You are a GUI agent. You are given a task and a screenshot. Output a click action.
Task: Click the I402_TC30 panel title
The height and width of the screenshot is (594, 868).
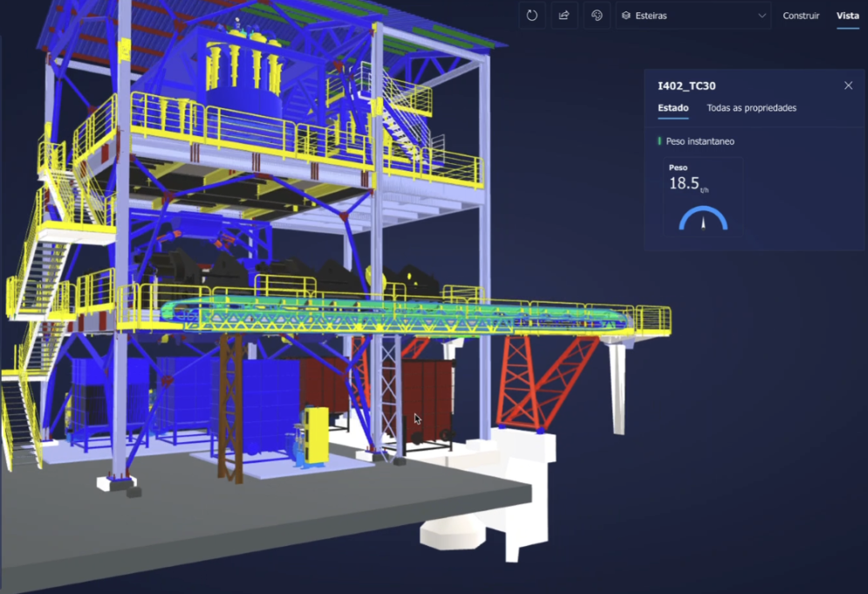[x=687, y=85]
